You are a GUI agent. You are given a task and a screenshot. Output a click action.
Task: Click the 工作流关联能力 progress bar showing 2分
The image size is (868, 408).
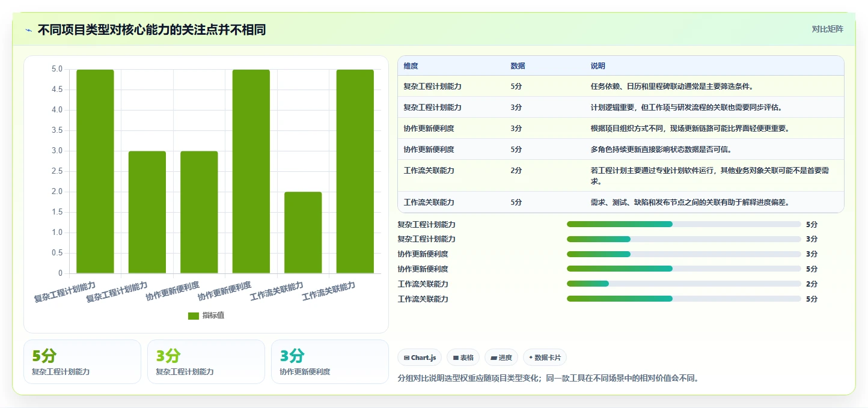pyautogui.click(x=683, y=284)
